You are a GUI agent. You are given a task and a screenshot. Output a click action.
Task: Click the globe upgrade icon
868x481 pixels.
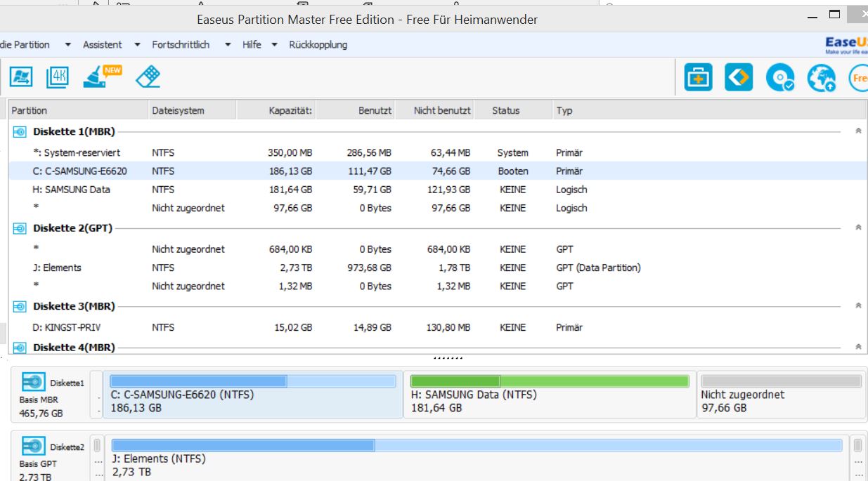821,77
